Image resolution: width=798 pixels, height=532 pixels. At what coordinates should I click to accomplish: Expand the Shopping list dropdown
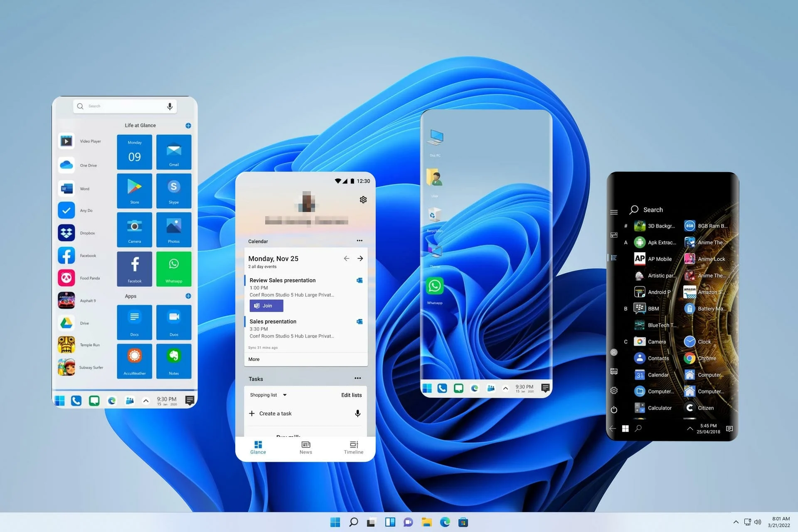coord(285,395)
